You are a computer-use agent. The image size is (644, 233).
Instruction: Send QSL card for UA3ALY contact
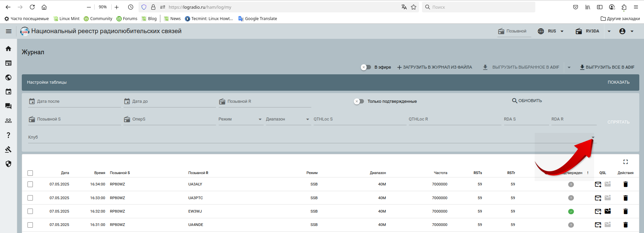[598, 184]
